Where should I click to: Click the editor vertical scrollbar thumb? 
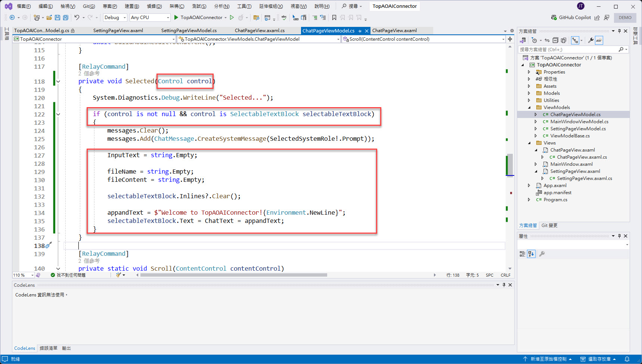[x=510, y=165]
